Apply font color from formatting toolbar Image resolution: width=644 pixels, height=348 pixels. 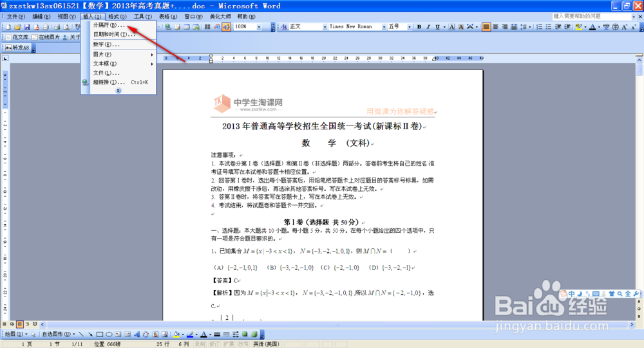592,26
